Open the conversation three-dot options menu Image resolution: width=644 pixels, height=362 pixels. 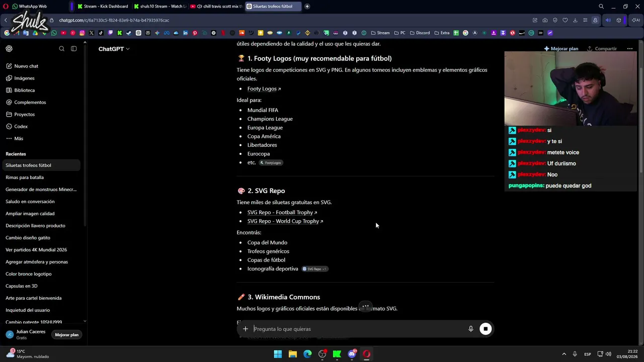click(630, 49)
